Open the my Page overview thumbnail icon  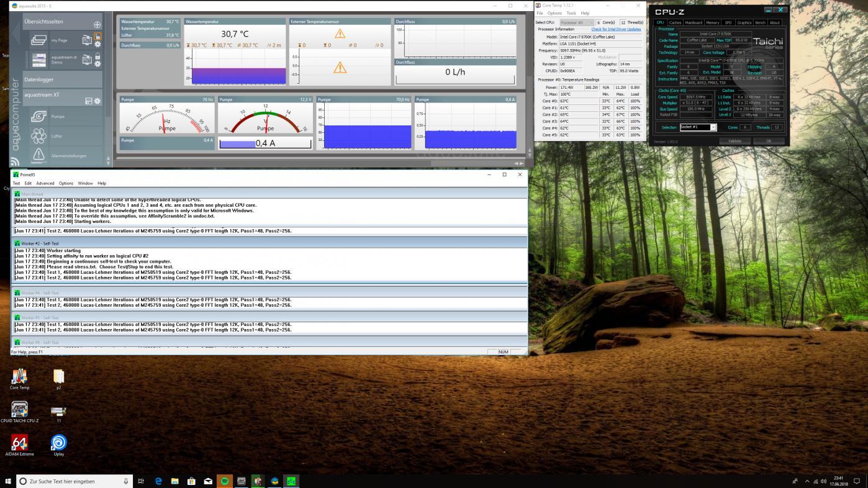(x=38, y=40)
